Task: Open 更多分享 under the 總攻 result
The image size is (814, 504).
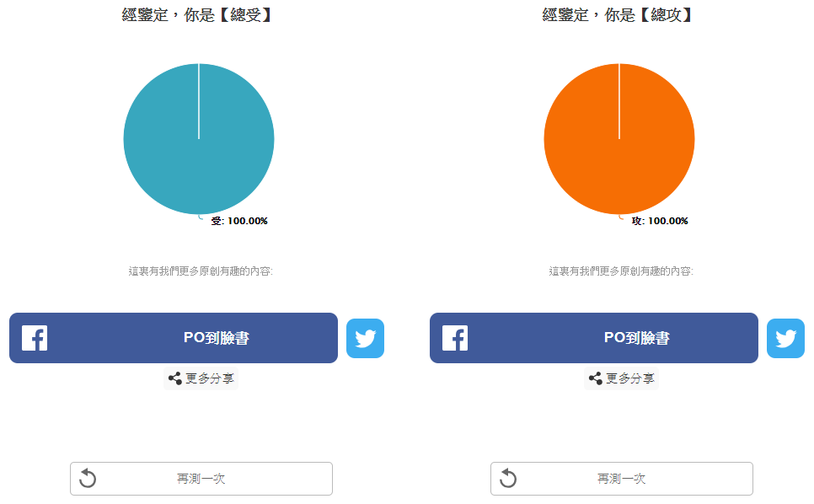Action: (621, 378)
